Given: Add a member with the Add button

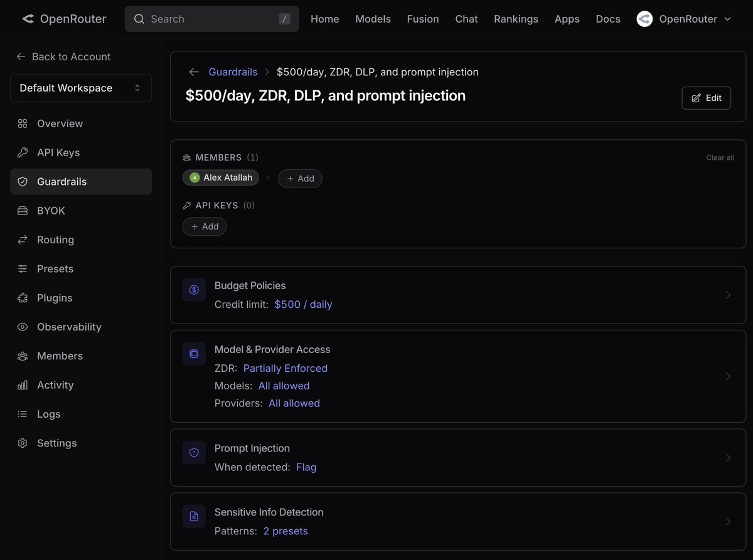Looking at the screenshot, I should (300, 179).
